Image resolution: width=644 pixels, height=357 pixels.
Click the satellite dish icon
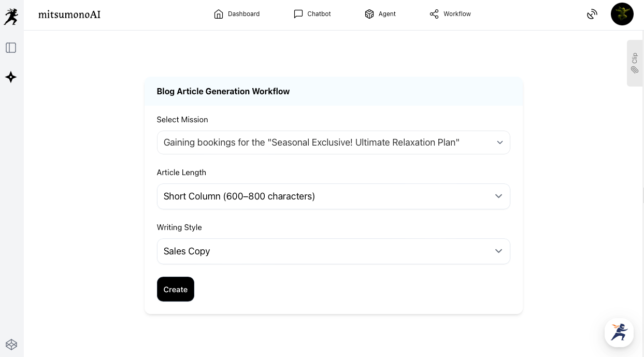click(592, 15)
